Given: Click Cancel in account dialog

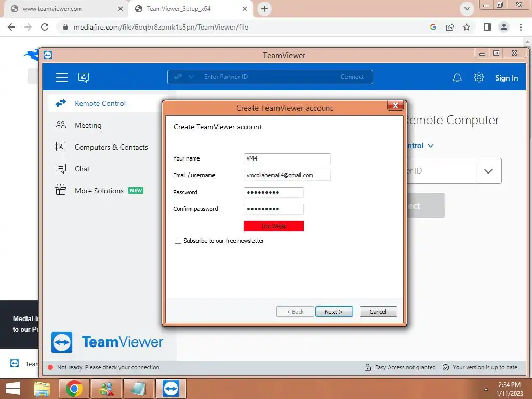Looking at the screenshot, I should [378, 312].
